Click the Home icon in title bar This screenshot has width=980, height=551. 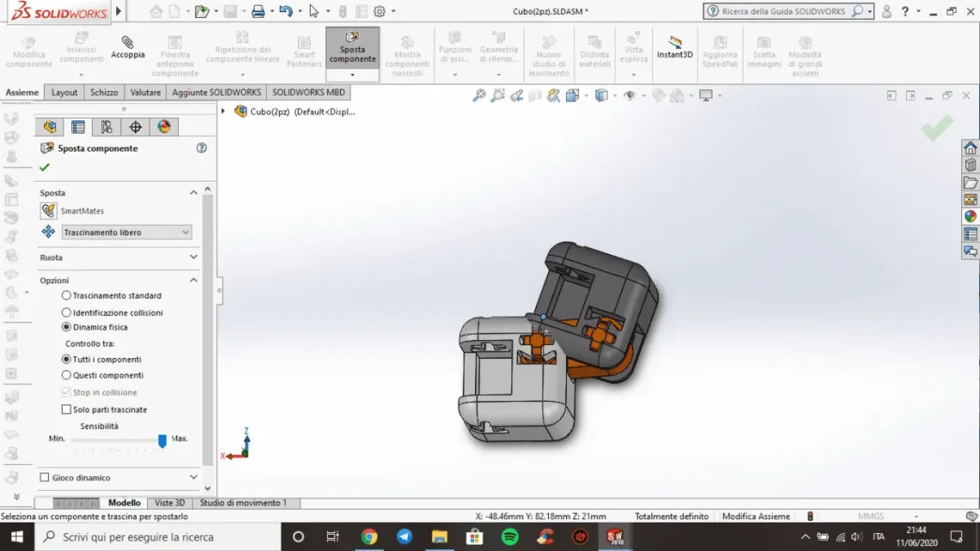(x=157, y=11)
